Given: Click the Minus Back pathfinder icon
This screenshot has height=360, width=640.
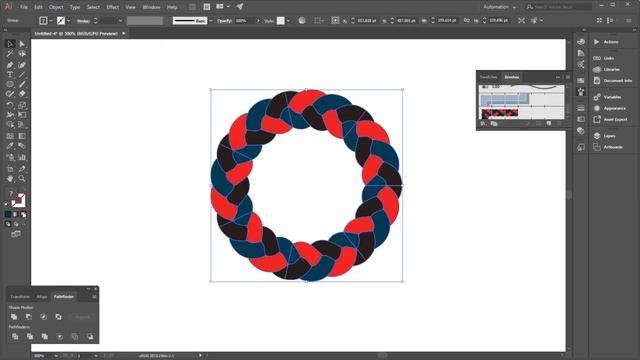Looking at the screenshot, I should point(90,336).
